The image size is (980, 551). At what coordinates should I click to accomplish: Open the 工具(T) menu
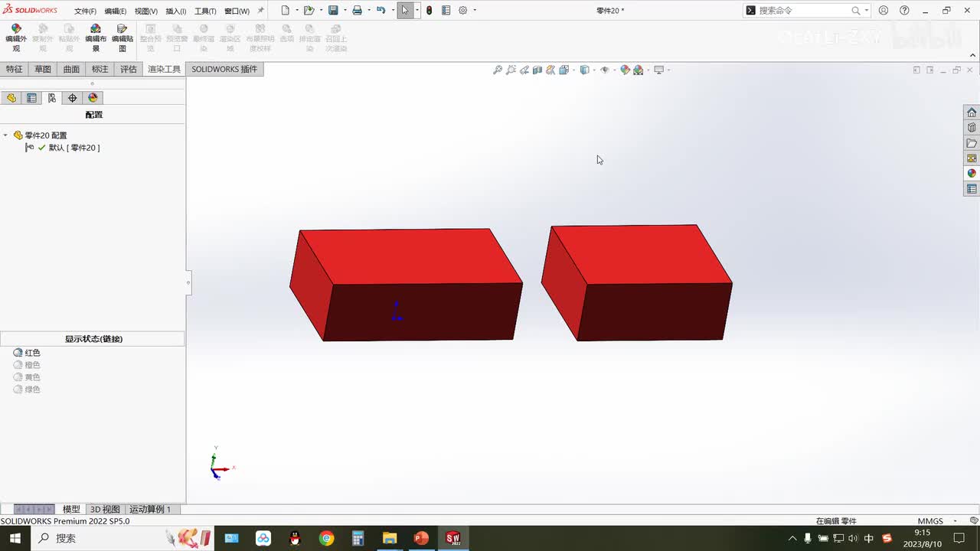205,11
